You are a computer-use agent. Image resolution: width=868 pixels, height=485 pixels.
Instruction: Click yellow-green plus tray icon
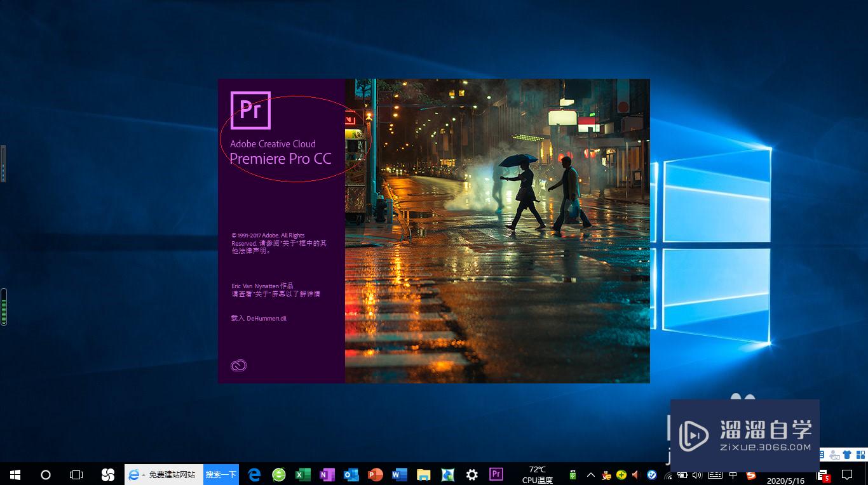(621, 475)
